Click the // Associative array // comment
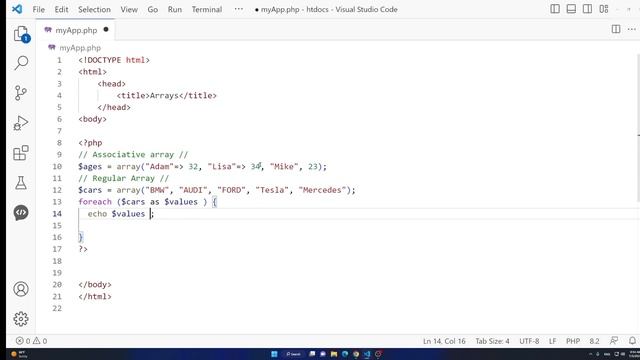The height and width of the screenshot is (360, 640). (x=133, y=155)
